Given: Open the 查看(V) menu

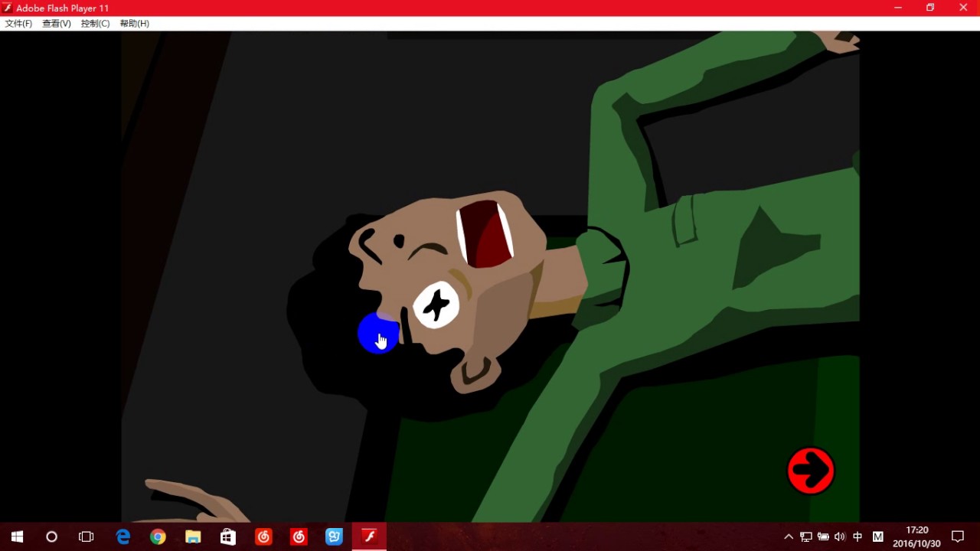Looking at the screenshot, I should coord(57,24).
